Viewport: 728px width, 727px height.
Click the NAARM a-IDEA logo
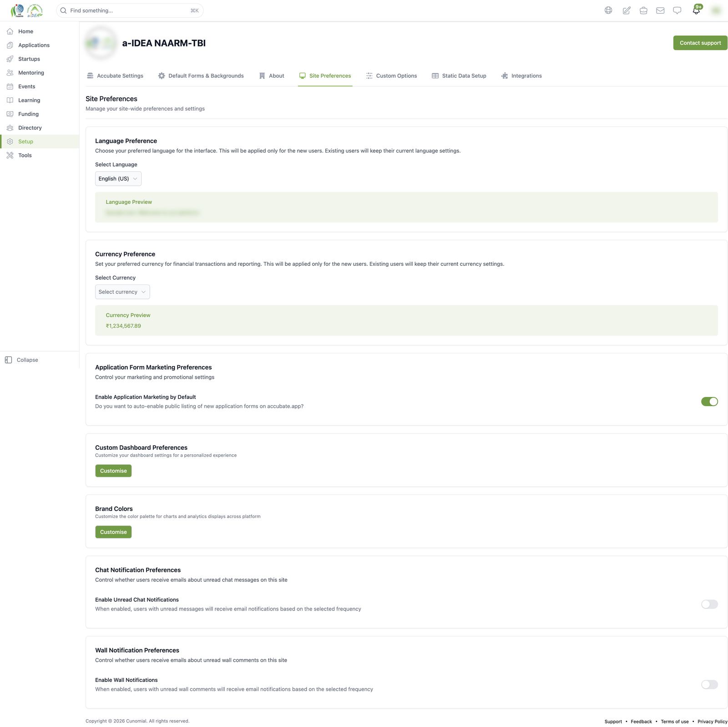pos(26,10)
